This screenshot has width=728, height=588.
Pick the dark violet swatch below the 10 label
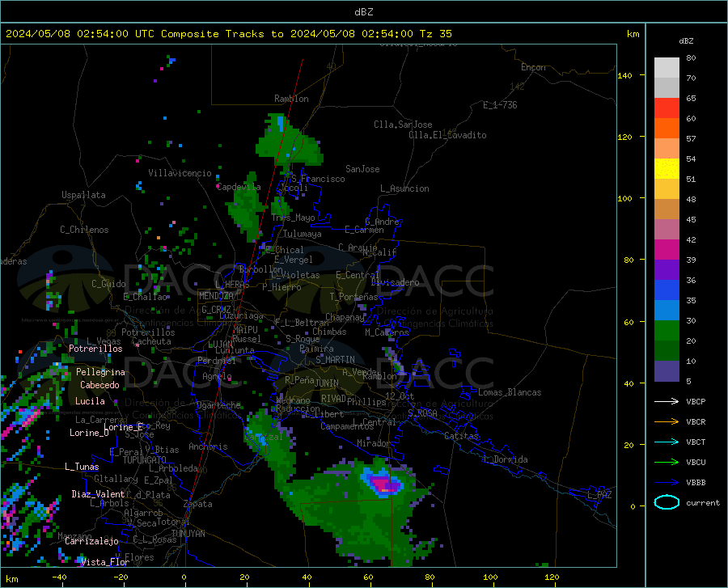(667, 371)
